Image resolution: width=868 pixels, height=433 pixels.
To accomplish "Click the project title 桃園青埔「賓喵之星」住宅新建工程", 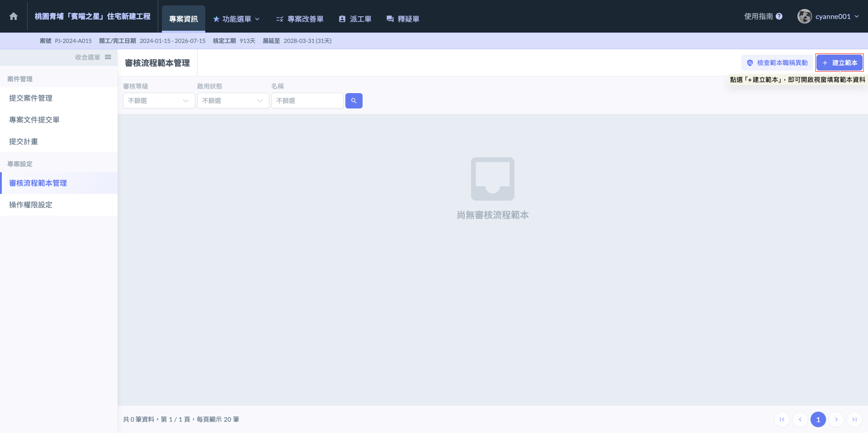I will click(x=93, y=16).
